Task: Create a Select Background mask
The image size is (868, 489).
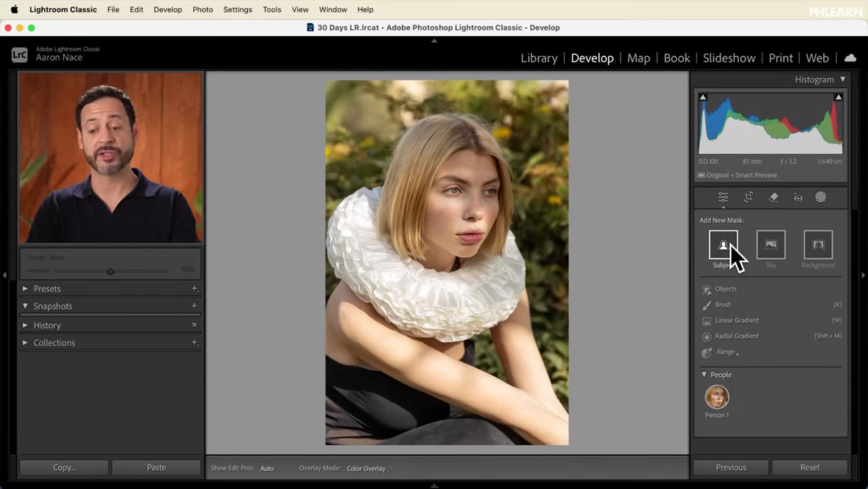Action: (x=818, y=244)
